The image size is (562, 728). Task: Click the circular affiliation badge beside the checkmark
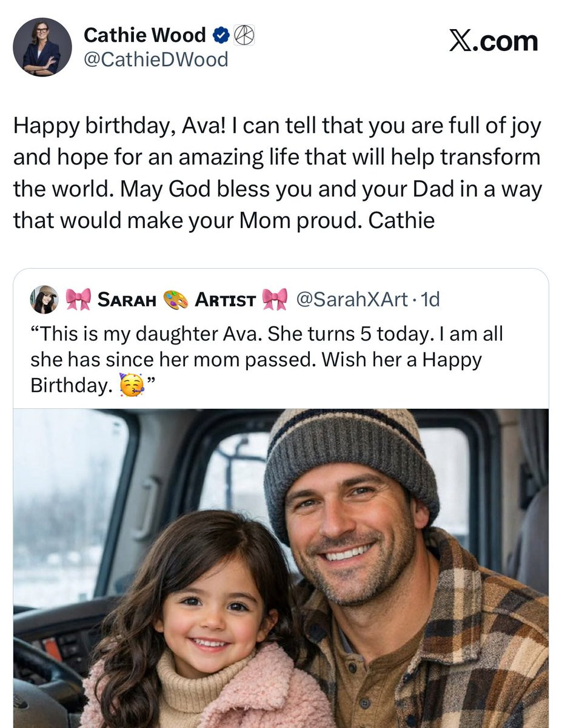point(244,36)
